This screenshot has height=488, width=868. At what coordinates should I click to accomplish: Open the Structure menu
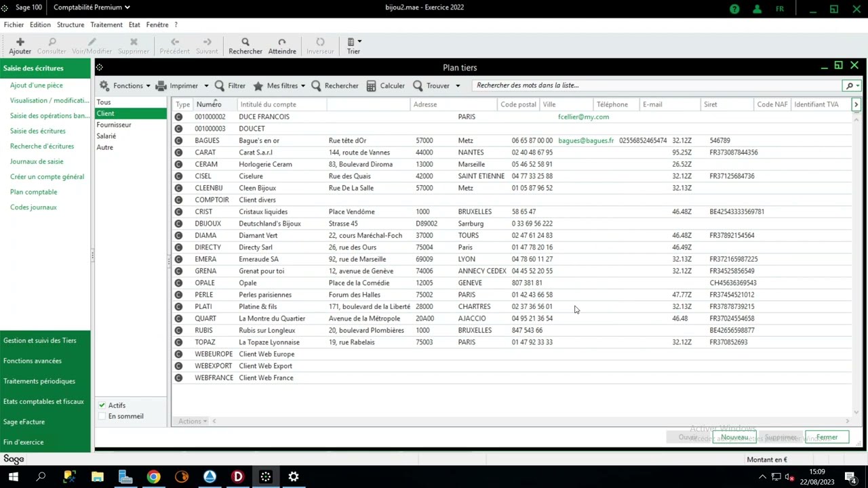tap(71, 24)
